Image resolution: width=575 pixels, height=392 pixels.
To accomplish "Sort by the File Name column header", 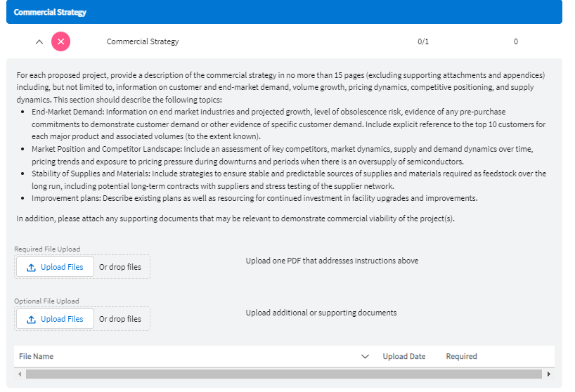I will (37, 356).
